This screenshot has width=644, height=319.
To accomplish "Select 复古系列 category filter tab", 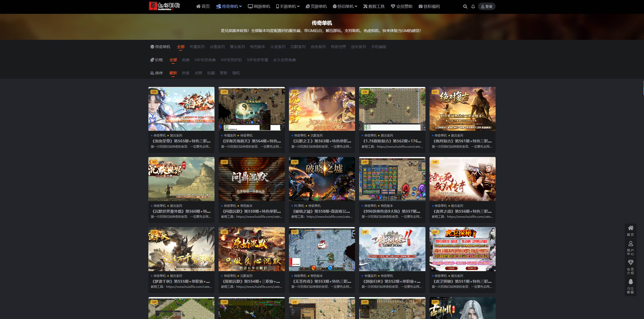I will 237,47.
